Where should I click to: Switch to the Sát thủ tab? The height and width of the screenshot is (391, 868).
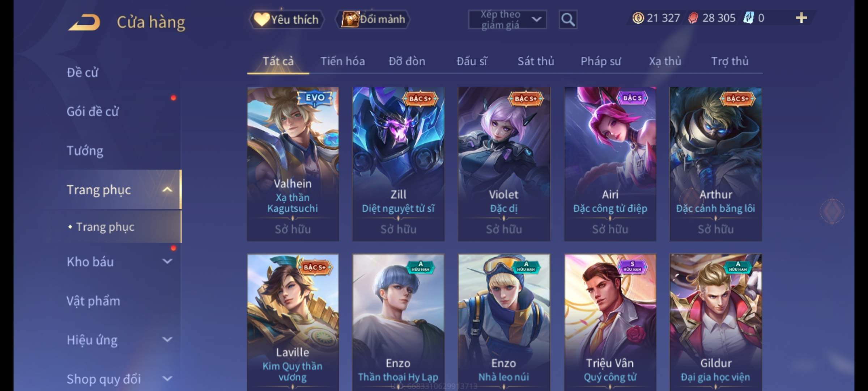click(x=536, y=61)
